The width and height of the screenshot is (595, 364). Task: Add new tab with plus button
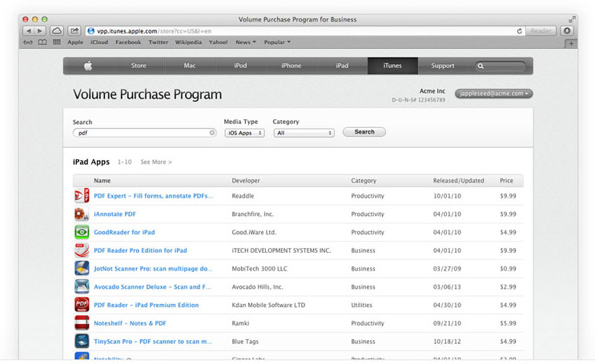(x=571, y=44)
